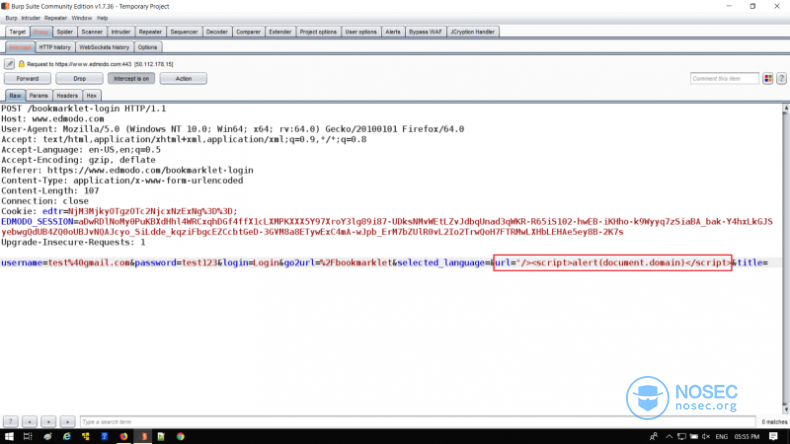Switch to the Intruder tab
Image resolution: width=790 pixels, height=444 pixels.
tap(120, 32)
